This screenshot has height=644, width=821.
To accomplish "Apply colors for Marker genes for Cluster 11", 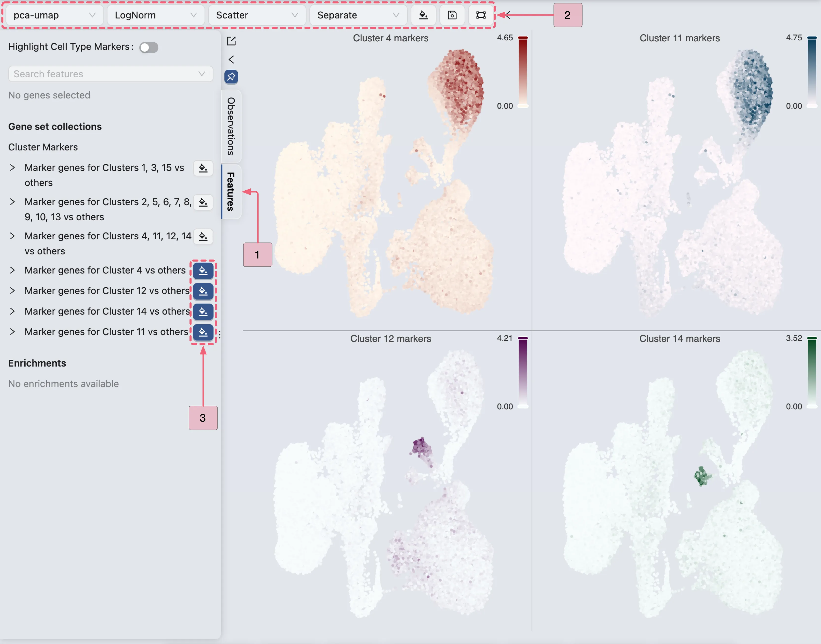I will (203, 332).
